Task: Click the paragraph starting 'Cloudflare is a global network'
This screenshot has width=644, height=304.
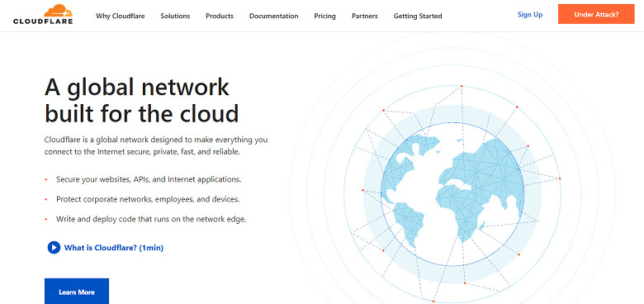Action: pyautogui.click(x=156, y=145)
